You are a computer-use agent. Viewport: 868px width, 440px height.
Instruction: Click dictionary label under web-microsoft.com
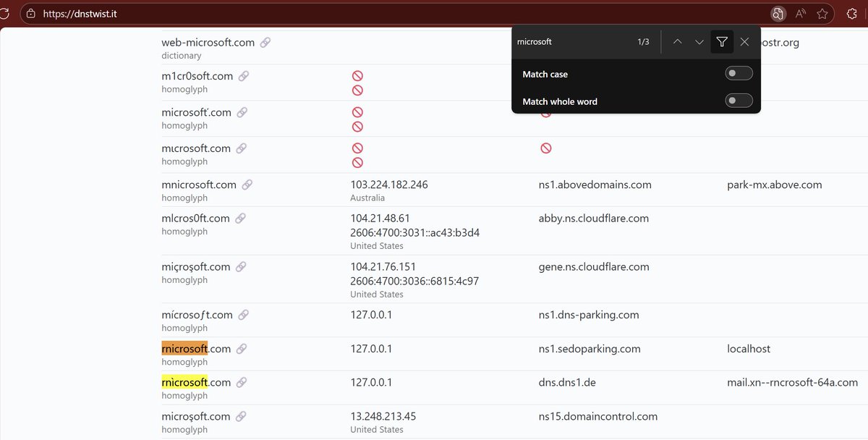point(182,56)
